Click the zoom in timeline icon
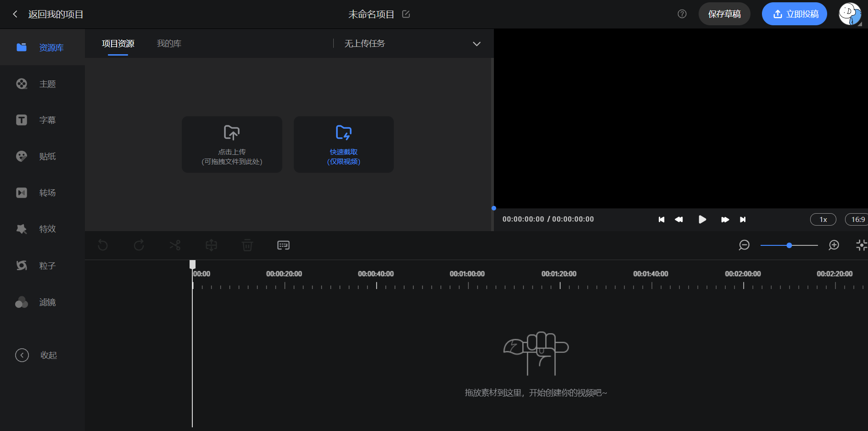The width and height of the screenshot is (868, 431). coord(834,245)
